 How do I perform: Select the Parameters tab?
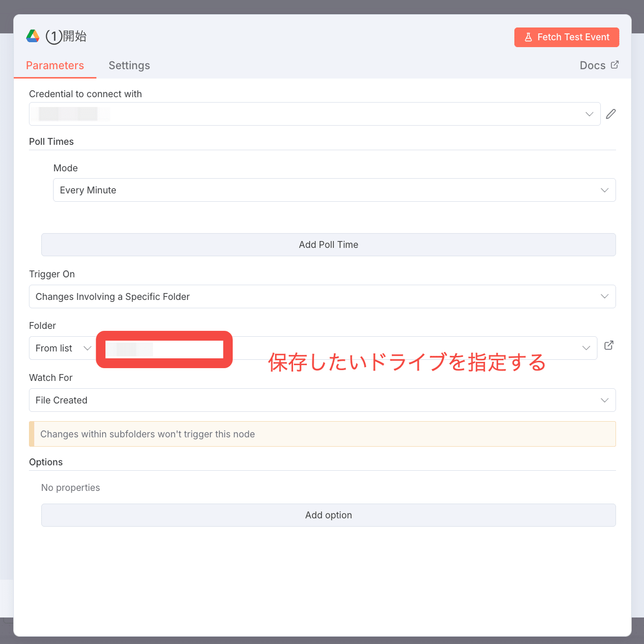pyautogui.click(x=55, y=65)
